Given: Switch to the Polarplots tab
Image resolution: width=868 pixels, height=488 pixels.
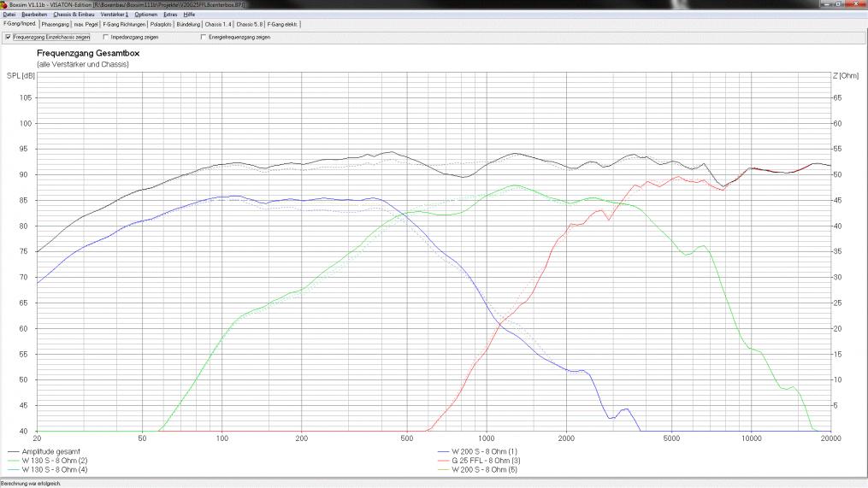Looking at the screenshot, I should (161, 24).
